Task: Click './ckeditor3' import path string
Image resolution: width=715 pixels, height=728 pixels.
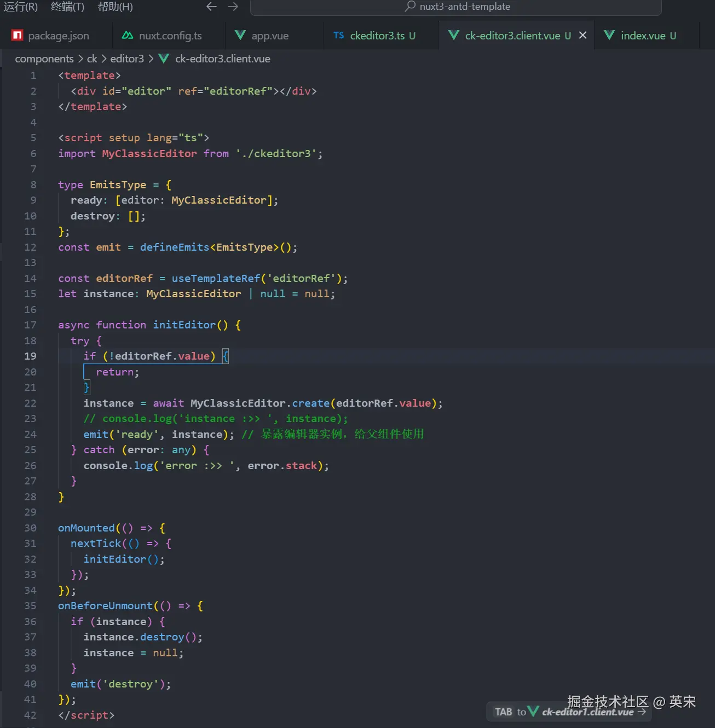Action: point(276,154)
